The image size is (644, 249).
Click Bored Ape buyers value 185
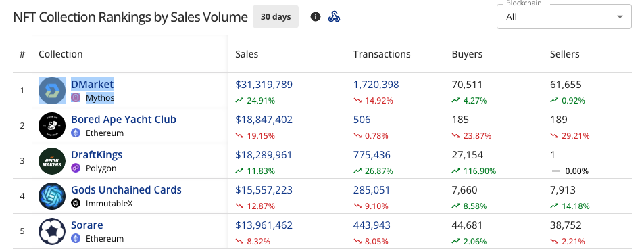tap(460, 119)
